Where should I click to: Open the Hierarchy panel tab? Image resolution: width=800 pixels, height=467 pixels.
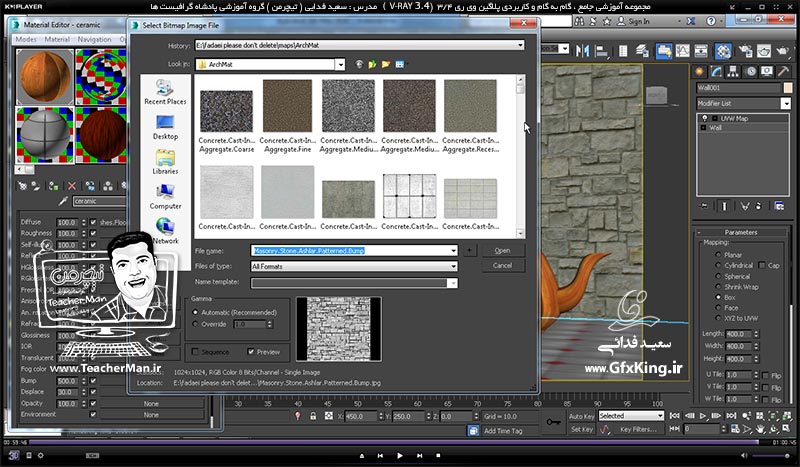click(733, 71)
